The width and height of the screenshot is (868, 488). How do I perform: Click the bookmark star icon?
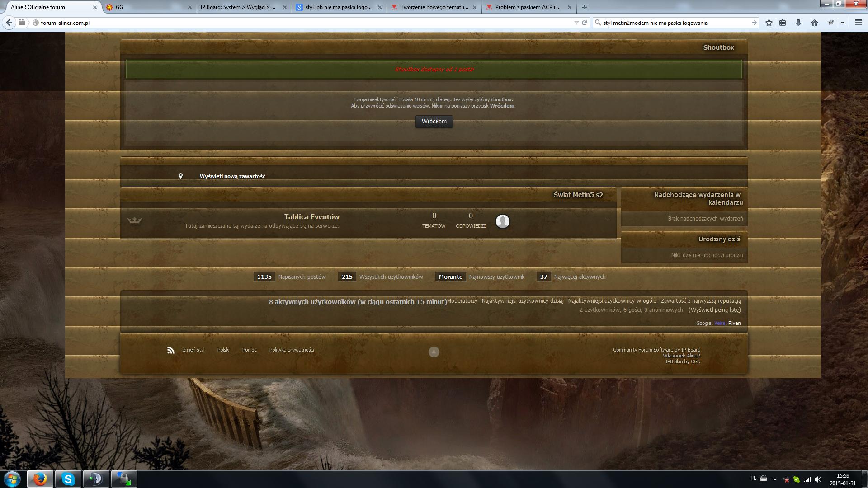click(769, 23)
